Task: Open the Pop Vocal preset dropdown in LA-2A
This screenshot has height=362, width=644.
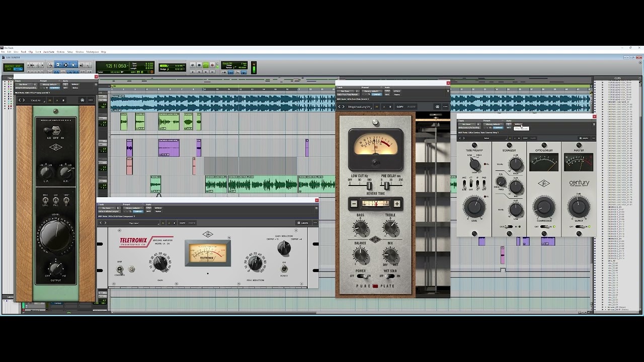Action: [134, 223]
